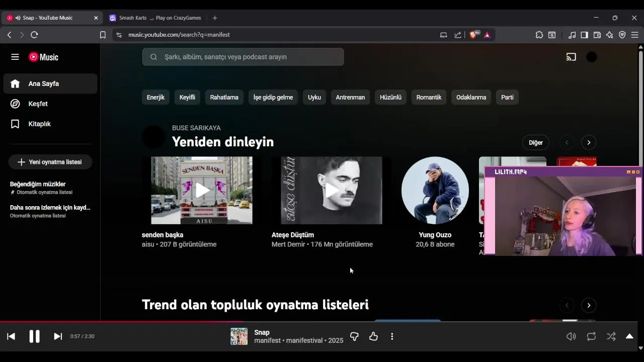The image size is (644, 362).
Task: Select the Romantik mood chip
Action: point(429,97)
